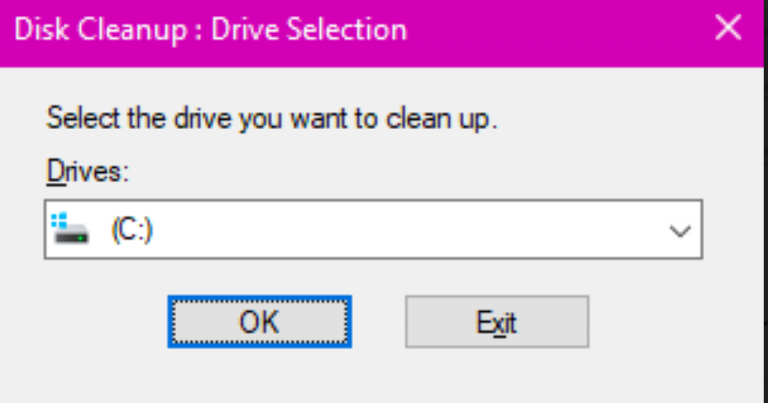Image resolution: width=768 pixels, height=403 pixels.
Task: Show the drive list using the down arrow
Action: point(680,230)
